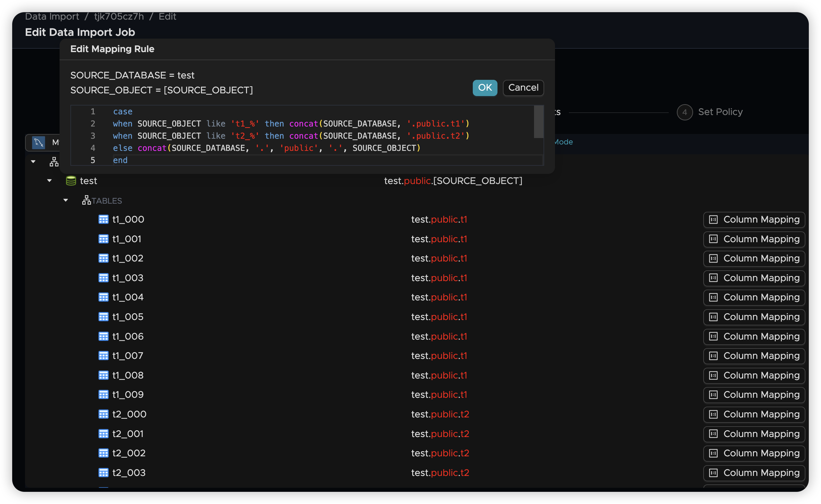Open Column Mapping for t1_004
The image size is (821, 504).
(754, 298)
